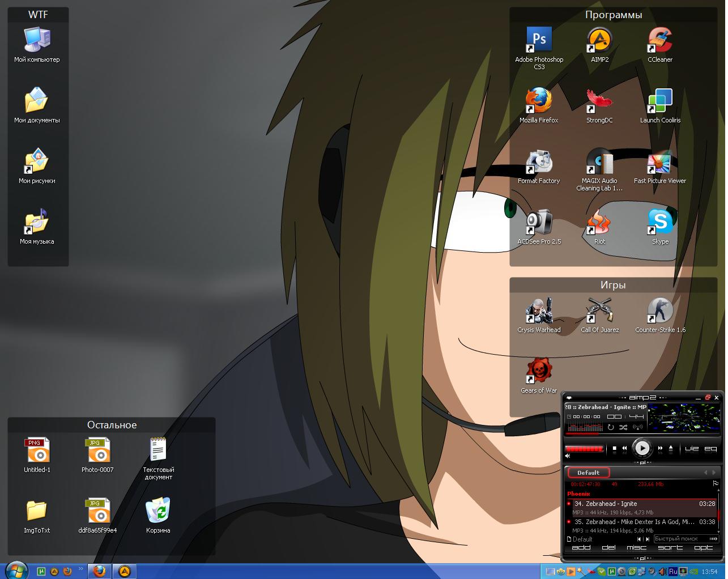Adjust AIMP2 red volume slider
The image size is (728, 579).
click(x=584, y=449)
